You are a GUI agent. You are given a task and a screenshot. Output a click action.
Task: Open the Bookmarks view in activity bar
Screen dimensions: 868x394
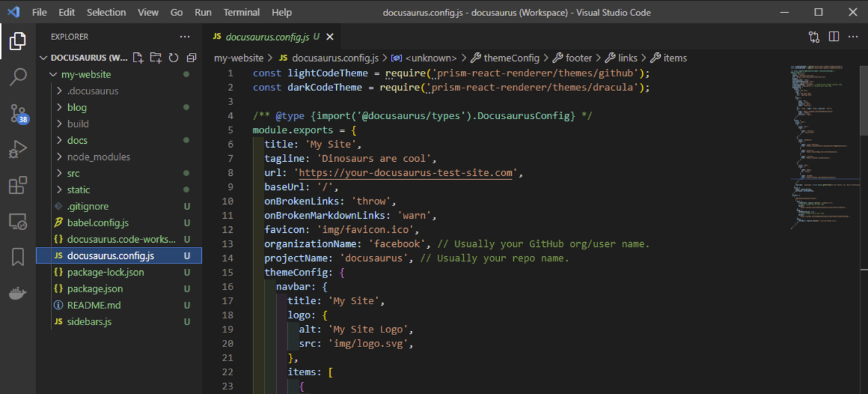(18, 257)
